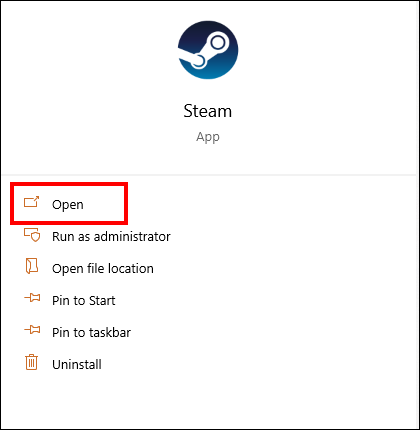Choose Pin to Start
The width and height of the screenshot is (420, 430).
click(84, 301)
